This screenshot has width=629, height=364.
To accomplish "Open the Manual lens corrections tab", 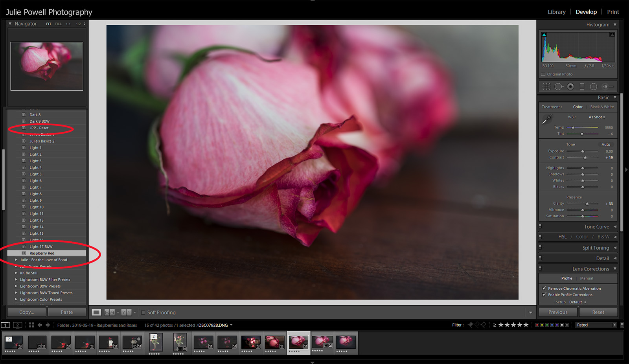I will tap(586, 278).
